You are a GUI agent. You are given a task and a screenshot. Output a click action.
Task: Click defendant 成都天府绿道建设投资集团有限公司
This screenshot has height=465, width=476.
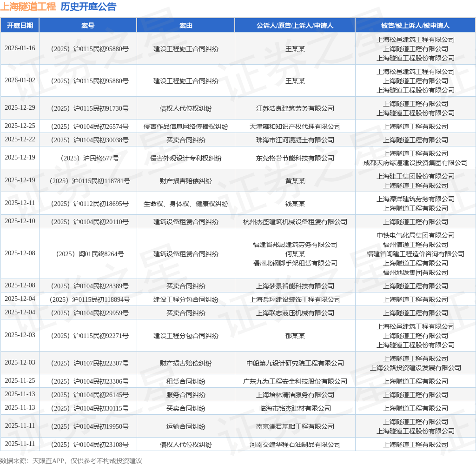[x=416, y=163]
